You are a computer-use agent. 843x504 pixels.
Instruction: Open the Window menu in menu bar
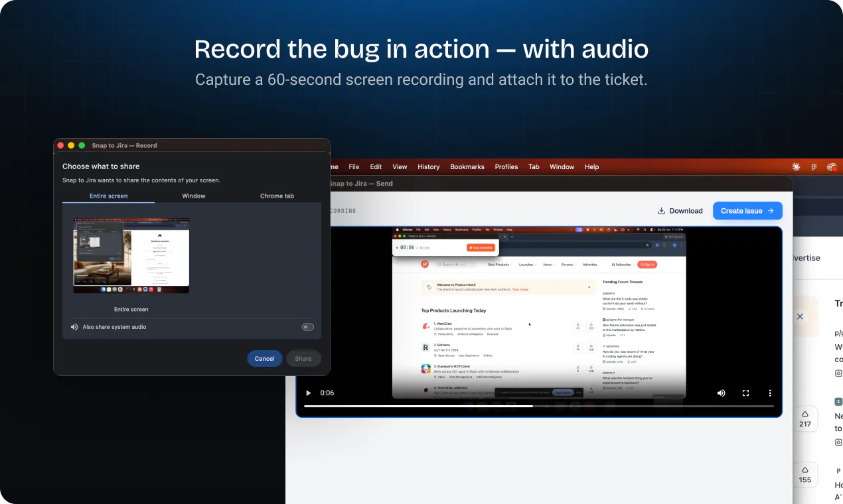[x=562, y=167]
